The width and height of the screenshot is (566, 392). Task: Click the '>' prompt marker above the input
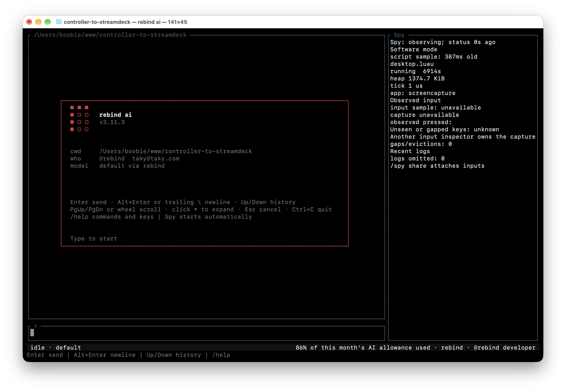click(36, 326)
